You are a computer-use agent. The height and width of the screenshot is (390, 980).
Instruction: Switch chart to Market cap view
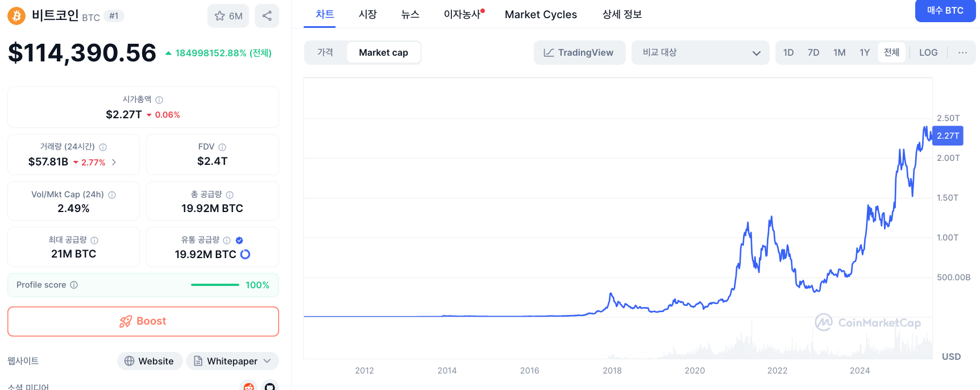click(384, 52)
